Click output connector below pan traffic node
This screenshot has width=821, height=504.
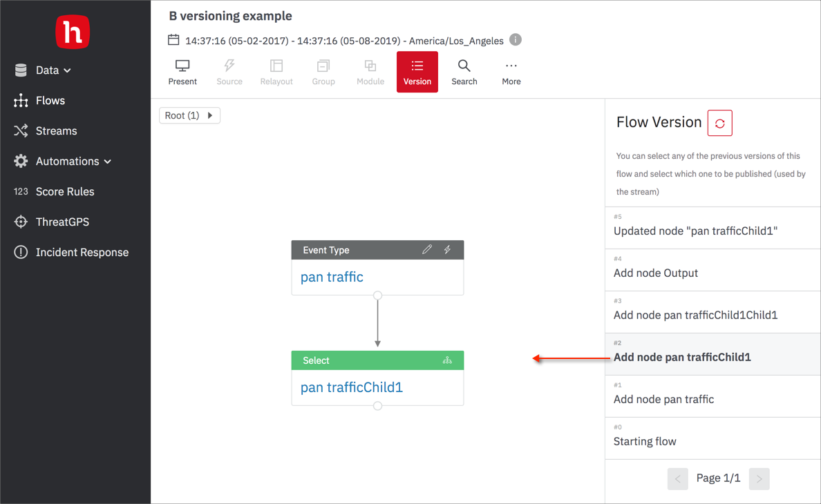(x=377, y=295)
